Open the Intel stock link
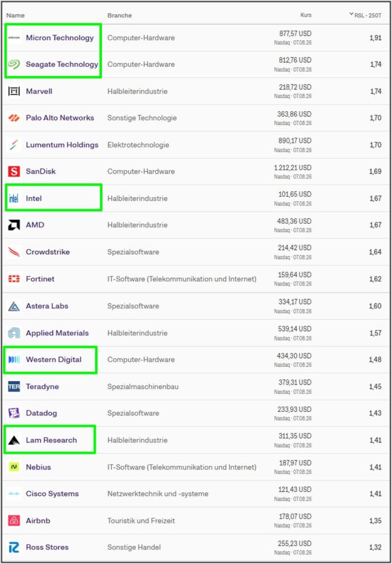 (x=34, y=198)
